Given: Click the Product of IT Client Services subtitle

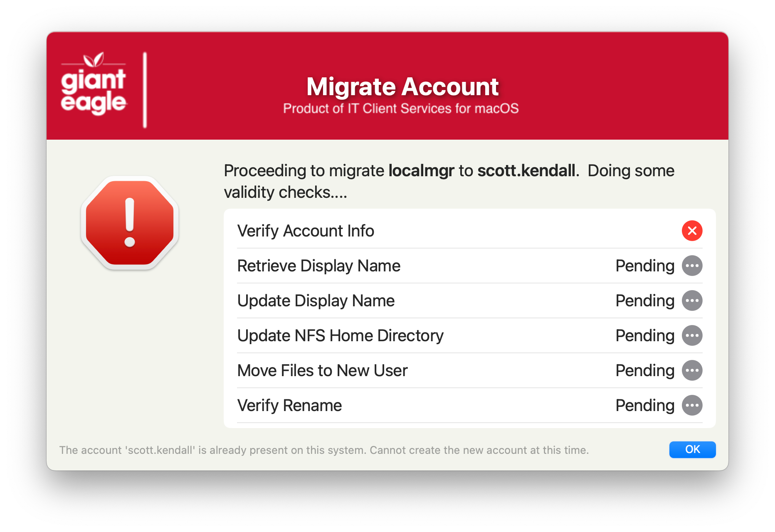Looking at the screenshot, I should coord(401,108).
